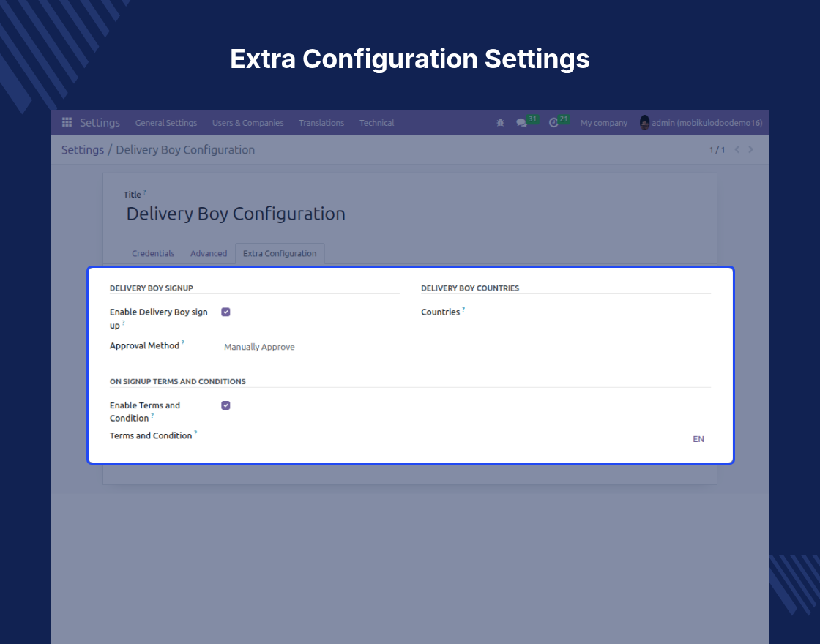Open the Users & Companies menu
The image size is (820, 644).
(x=248, y=123)
